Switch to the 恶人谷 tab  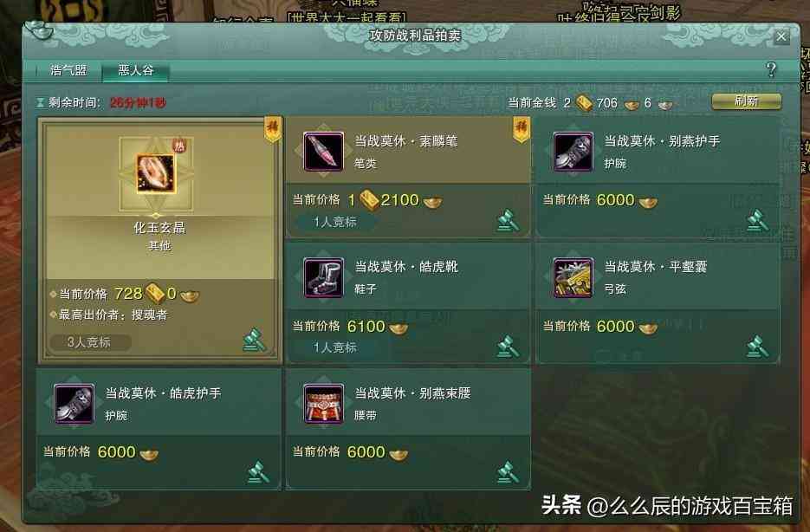pos(136,70)
